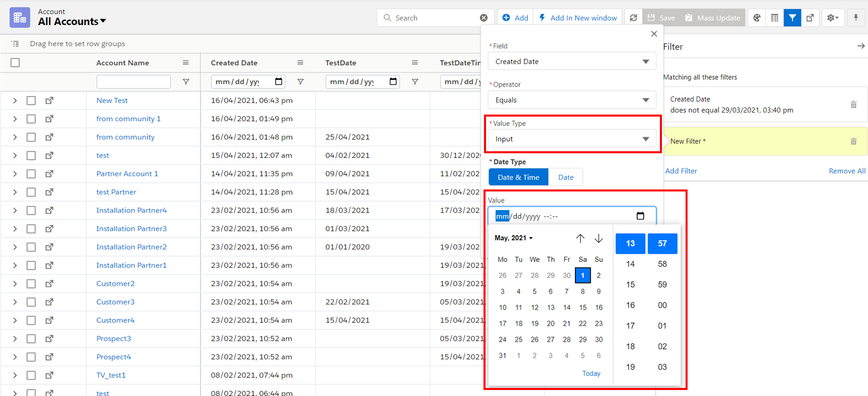Select the Date & Time option
This screenshot has width=868, height=396.
(518, 177)
